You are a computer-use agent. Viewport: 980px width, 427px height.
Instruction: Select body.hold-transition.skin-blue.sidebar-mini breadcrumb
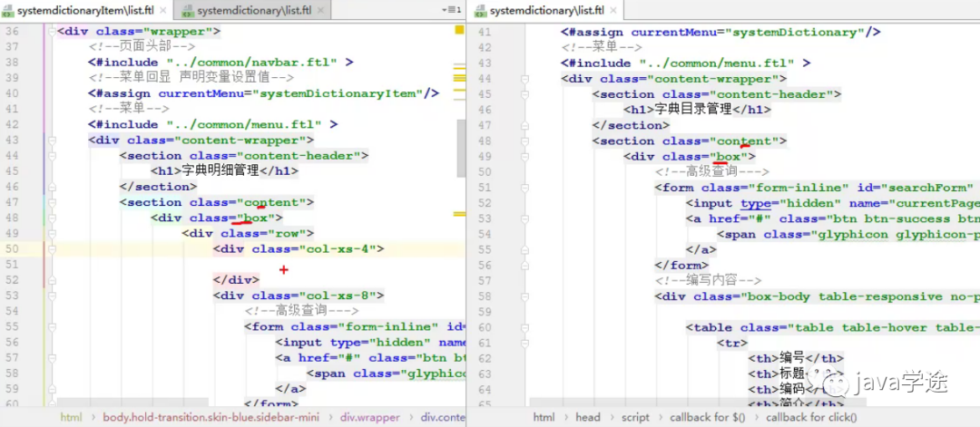(211, 417)
